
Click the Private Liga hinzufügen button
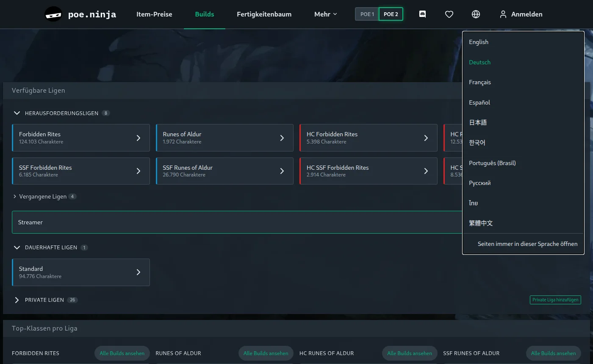click(555, 300)
